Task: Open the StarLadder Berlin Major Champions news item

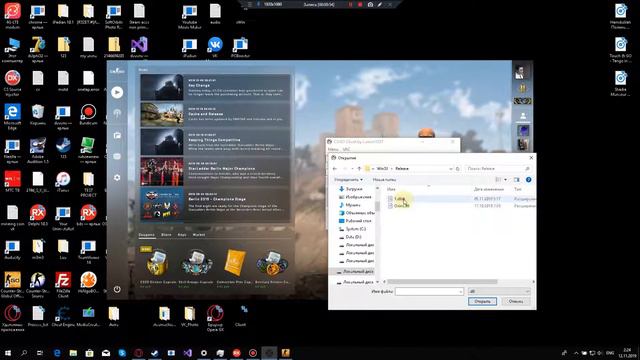Action: (216, 172)
